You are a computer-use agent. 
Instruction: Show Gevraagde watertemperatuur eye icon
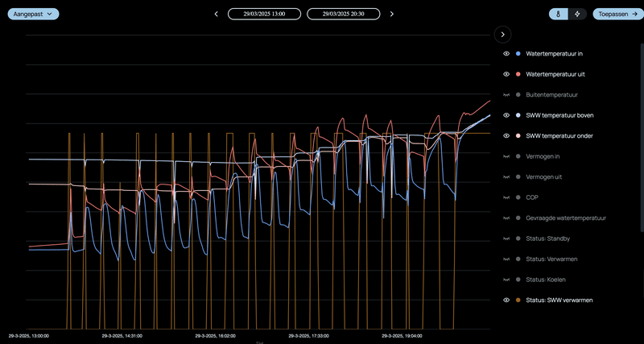(506, 218)
